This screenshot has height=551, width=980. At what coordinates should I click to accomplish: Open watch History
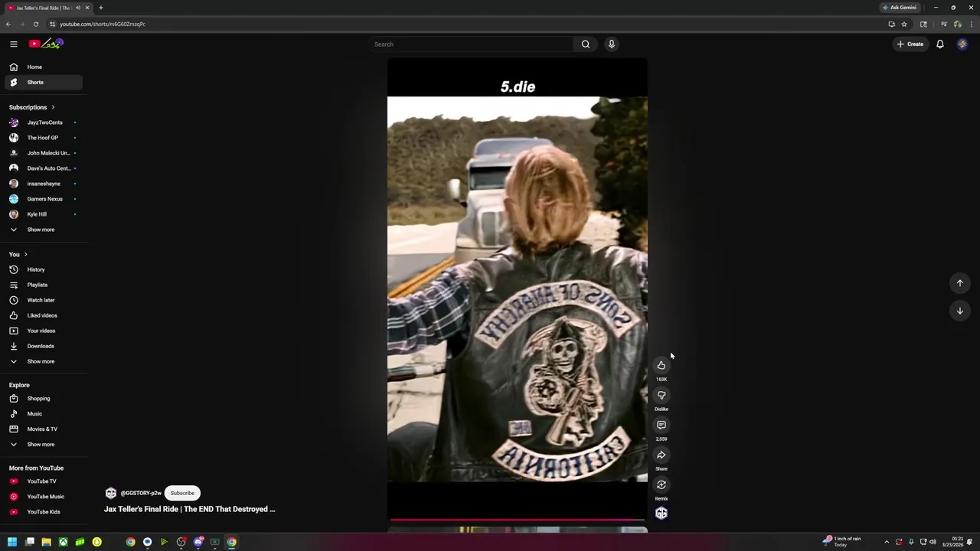[x=43, y=269]
